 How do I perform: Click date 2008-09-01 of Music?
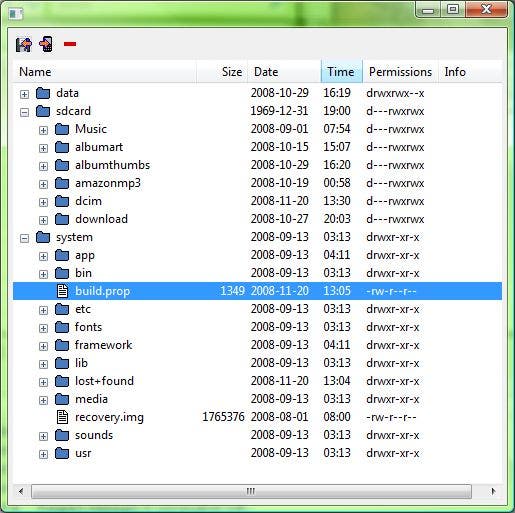(279, 129)
